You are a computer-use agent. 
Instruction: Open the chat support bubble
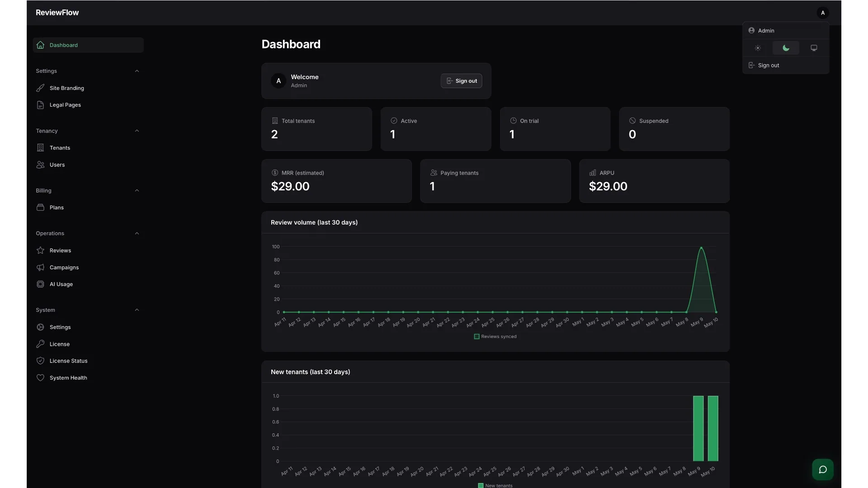[x=823, y=469]
